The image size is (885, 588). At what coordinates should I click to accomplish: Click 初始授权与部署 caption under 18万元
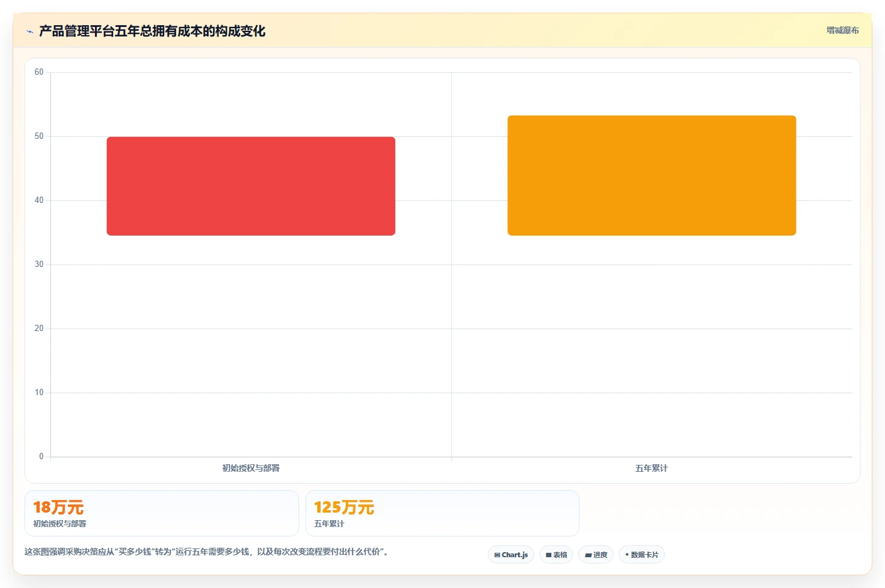(60, 524)
